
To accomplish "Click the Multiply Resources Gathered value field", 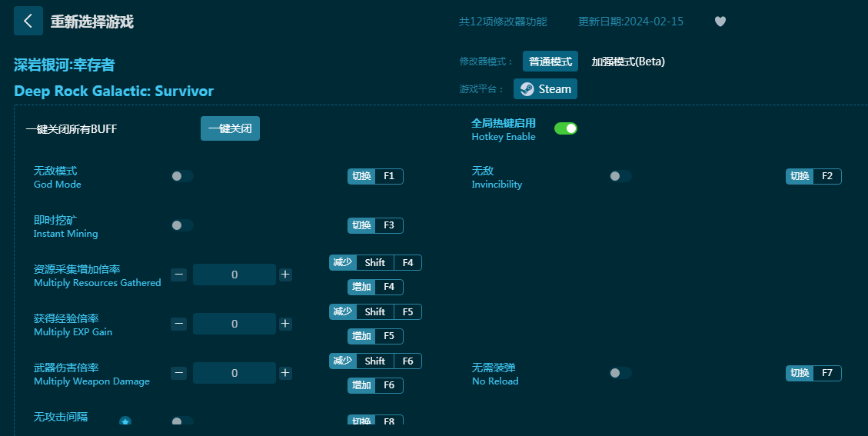I will click(x=234, y=275).
